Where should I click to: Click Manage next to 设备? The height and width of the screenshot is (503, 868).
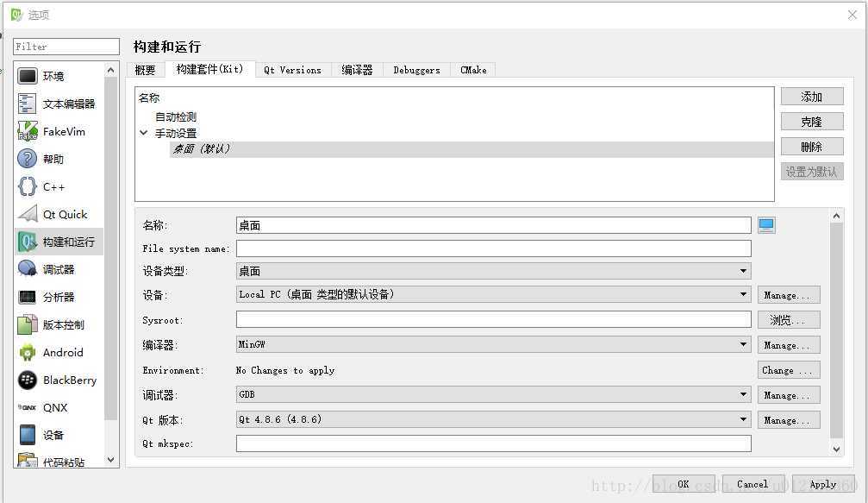(789, 295)
